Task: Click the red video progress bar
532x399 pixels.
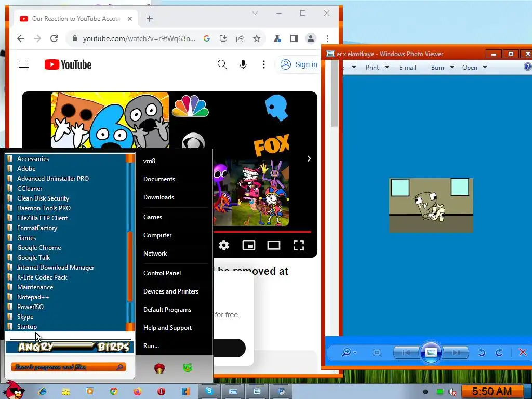Action: (262, 232)
